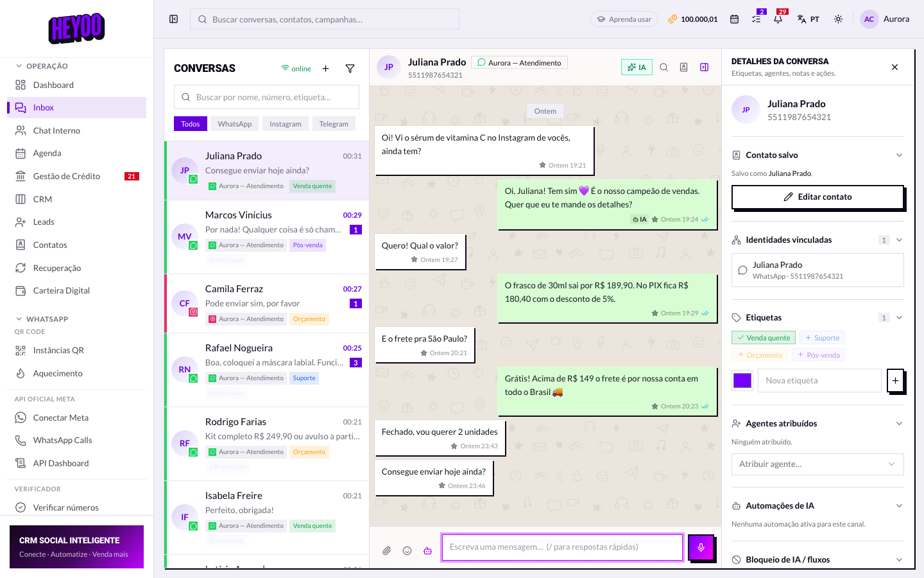Open notifications bell with badge 29
Viewport: 924px width, 578px height.
pyautogui.click(x=778, y=19)
